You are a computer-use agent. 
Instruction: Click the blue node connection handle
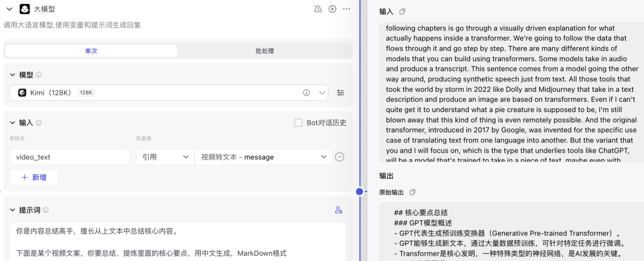point(360,192)
